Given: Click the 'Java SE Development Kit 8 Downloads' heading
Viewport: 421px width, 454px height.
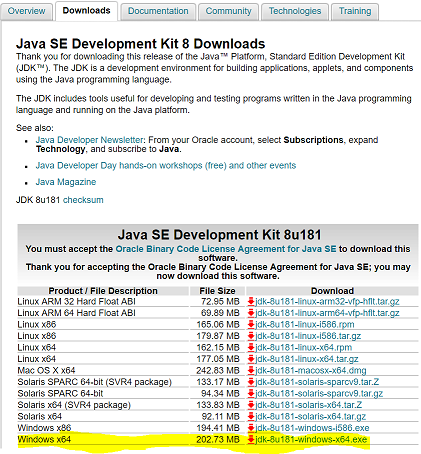Looking at the screenshot, I should [x=141, y=44].
